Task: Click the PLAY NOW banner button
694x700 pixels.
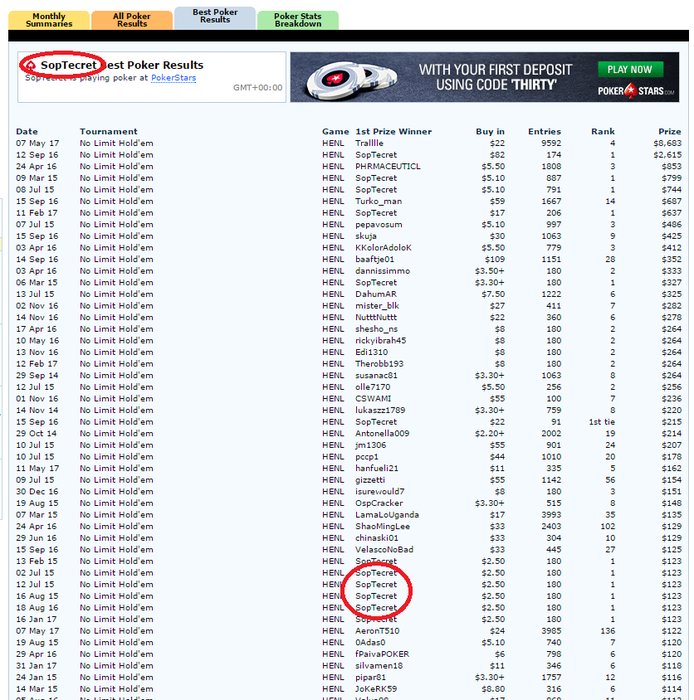Action: (x=630, y=69)
